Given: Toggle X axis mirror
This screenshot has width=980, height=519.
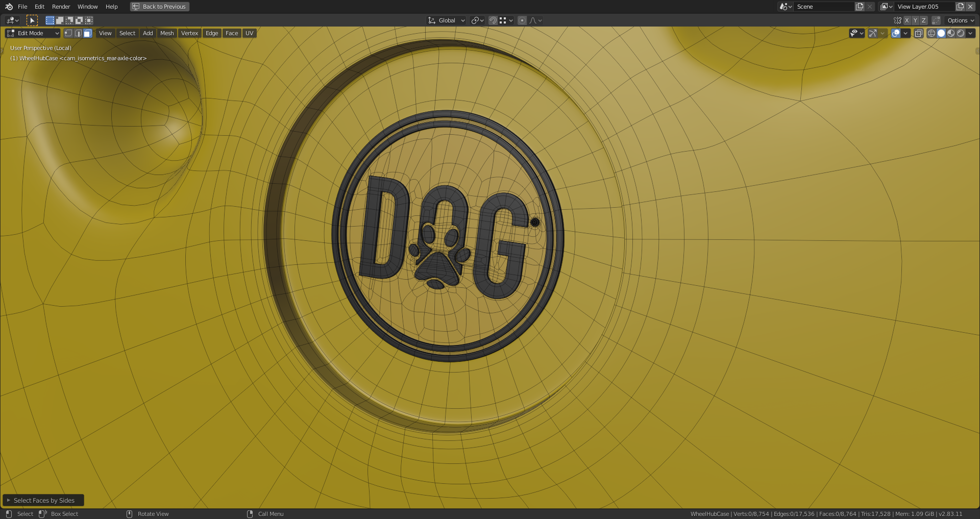Looking at the screenshot, I should (906, 20).
